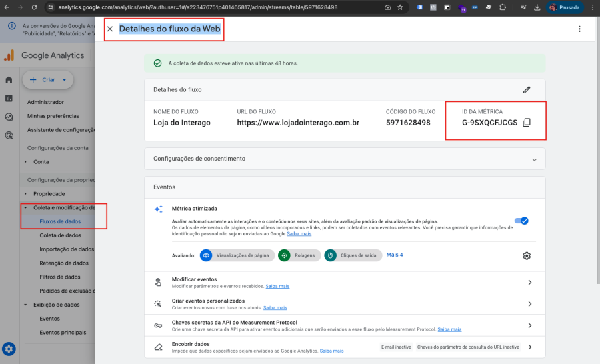Open Métrica otimizada gear settings

click(527, 256)
